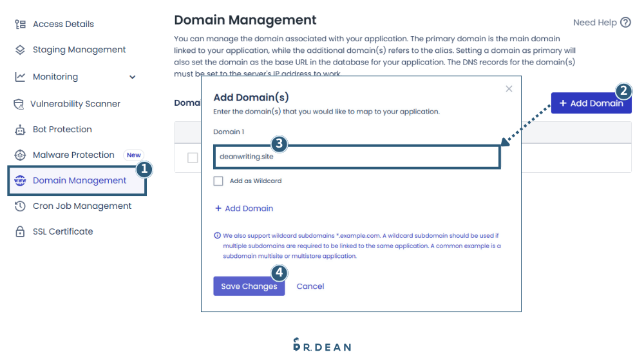
Task: Enable the Add as Wildcard checkbox
Action: (x=218, y=181)
